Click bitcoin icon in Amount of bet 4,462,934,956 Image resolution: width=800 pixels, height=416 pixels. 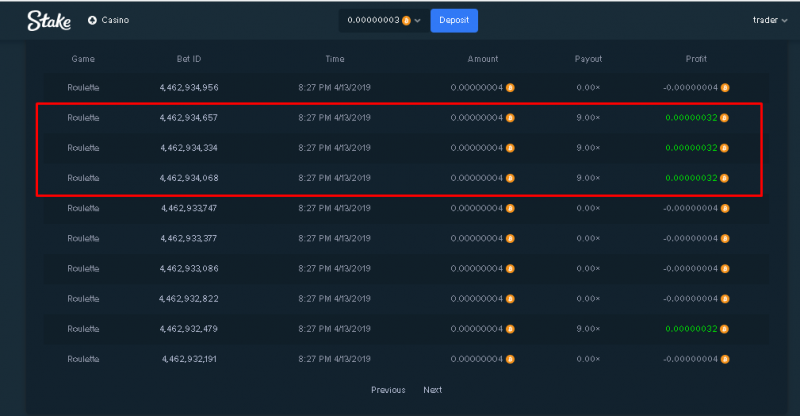pyautogui.click(x=510, y=88)
